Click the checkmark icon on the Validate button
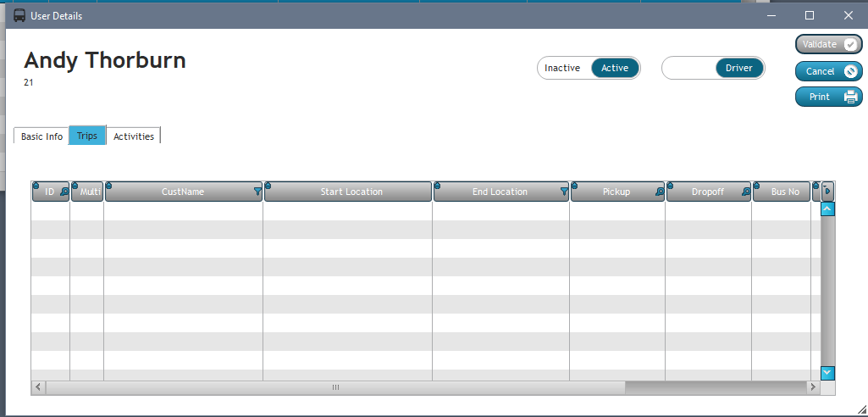868x417 pixels. point(850,44)
